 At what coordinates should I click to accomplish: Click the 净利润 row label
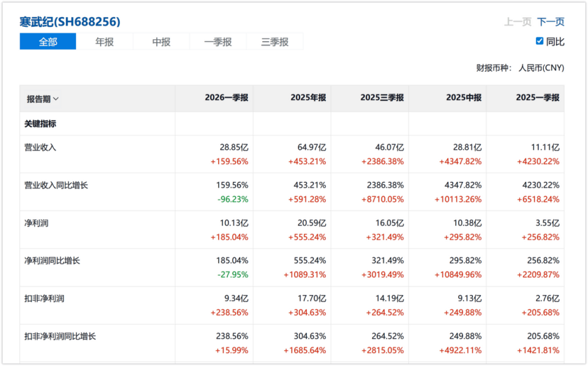(36, 223)
